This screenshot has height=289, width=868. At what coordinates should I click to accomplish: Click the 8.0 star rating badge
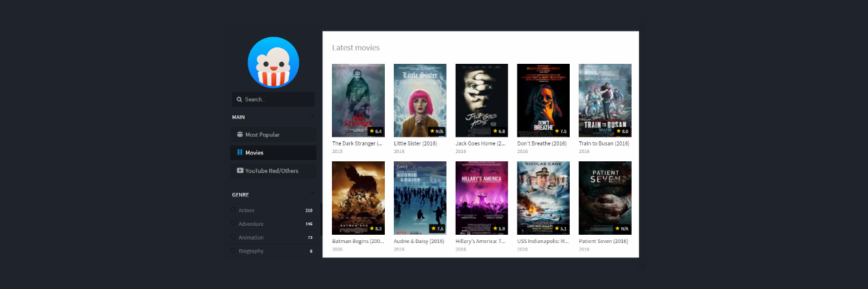(x=623, y=131)
